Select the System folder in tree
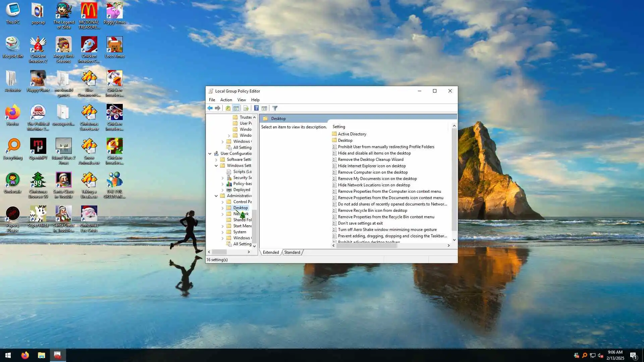Viewport: 644px width, 362px height. [x=239, y=232]
